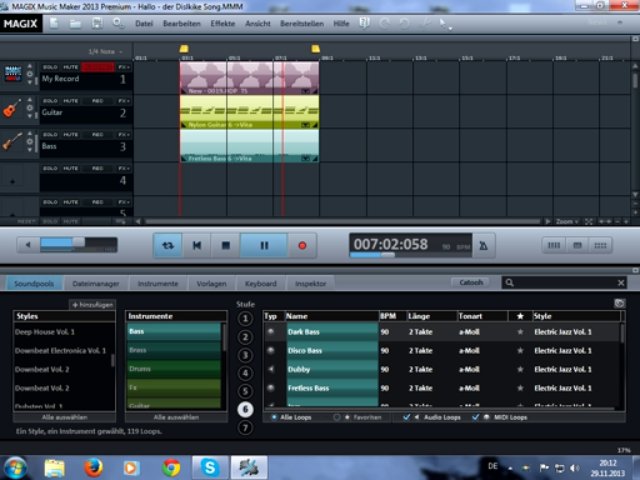Open the FX dropdown on Guitar track
This screenshot has width=640, height=480.
tap(123, 101)
